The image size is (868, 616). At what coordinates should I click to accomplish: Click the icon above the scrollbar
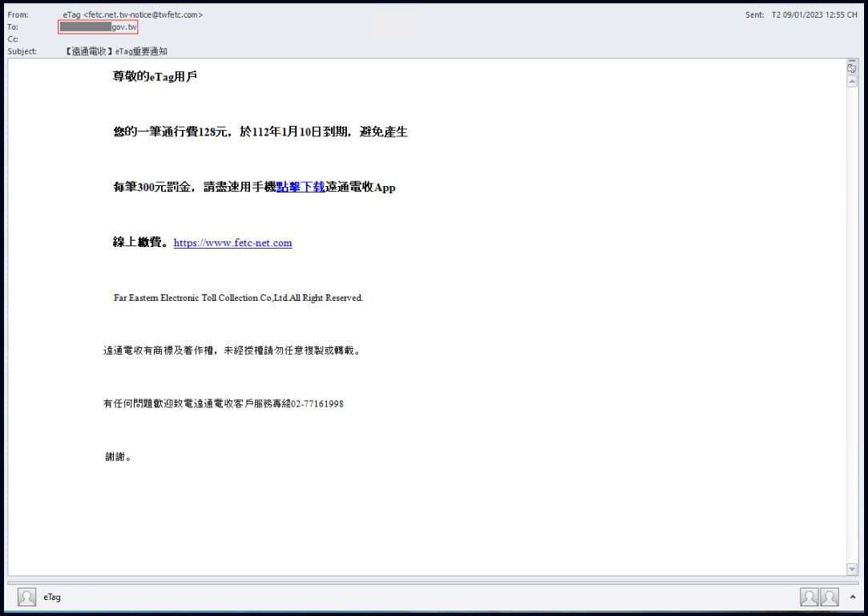[852, 67]
